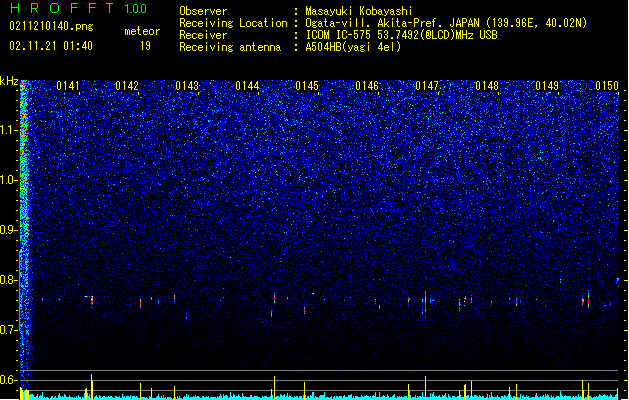The height and width of the screenshot is (400, 629).
Task: Click the 0147 time marker
Action: point(427,86)
